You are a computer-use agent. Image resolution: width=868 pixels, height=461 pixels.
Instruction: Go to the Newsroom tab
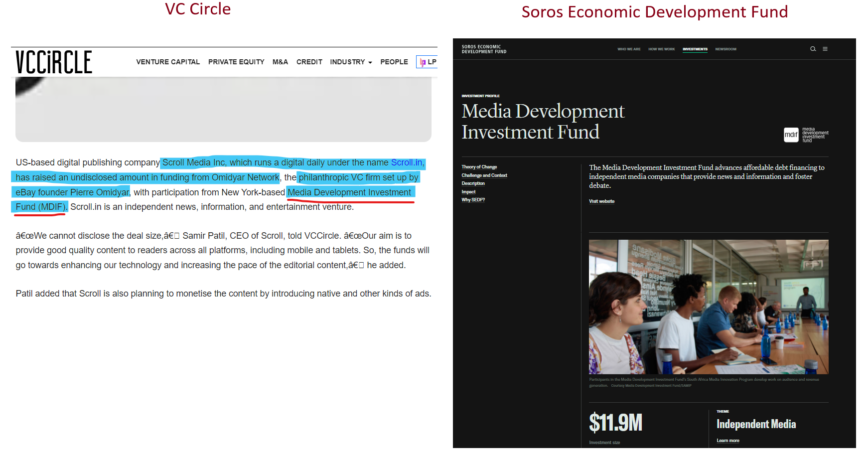tap(725, 49)
